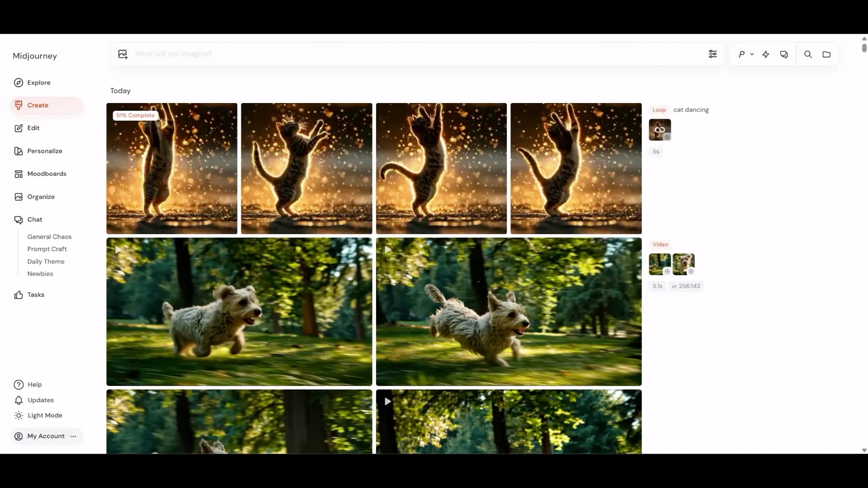The width and height of the screenshot is (868, 488).
Task: Open the folder icon in top toolbar
Action: [826, 54]
